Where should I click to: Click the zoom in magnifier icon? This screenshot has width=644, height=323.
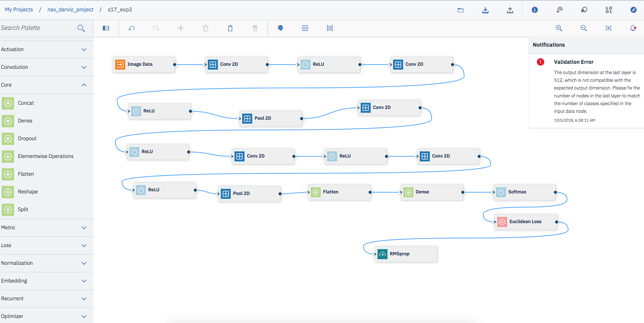559,28
